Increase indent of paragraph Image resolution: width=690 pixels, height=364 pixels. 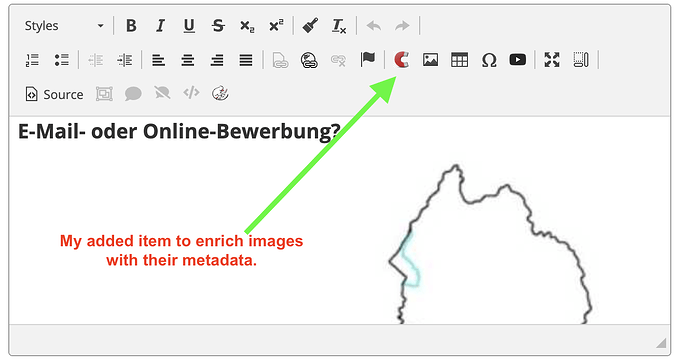(125, 60)
